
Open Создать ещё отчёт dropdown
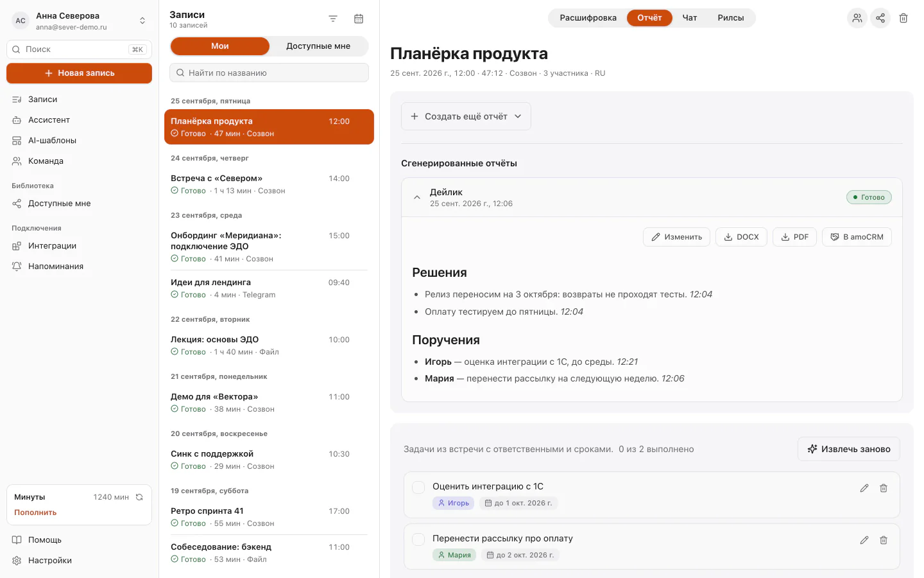click(x=466, y=116)
